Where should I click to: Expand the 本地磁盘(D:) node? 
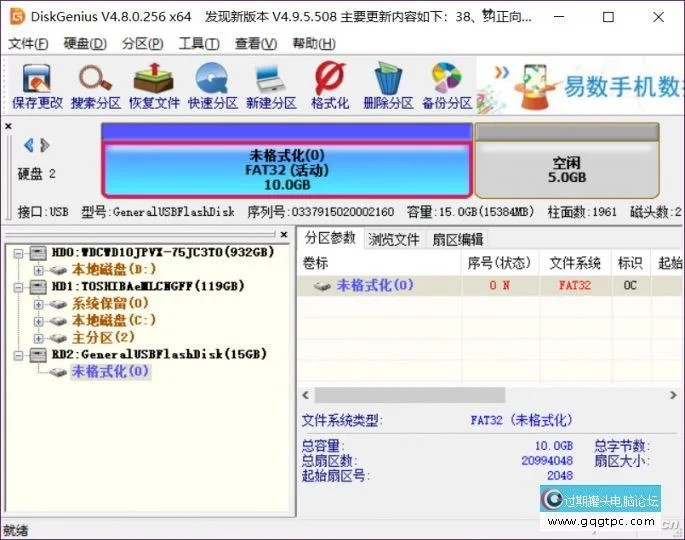pos(38,270)
